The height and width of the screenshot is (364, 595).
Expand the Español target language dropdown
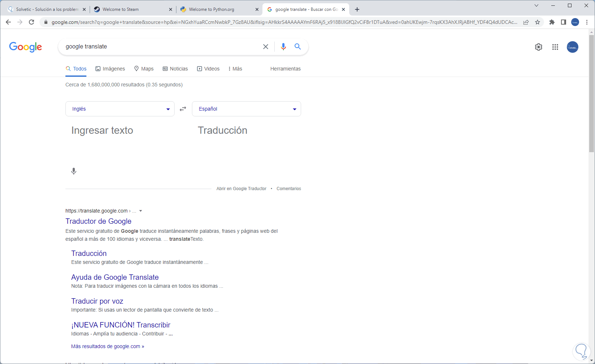pyautogui.click(x=247, y=109)
